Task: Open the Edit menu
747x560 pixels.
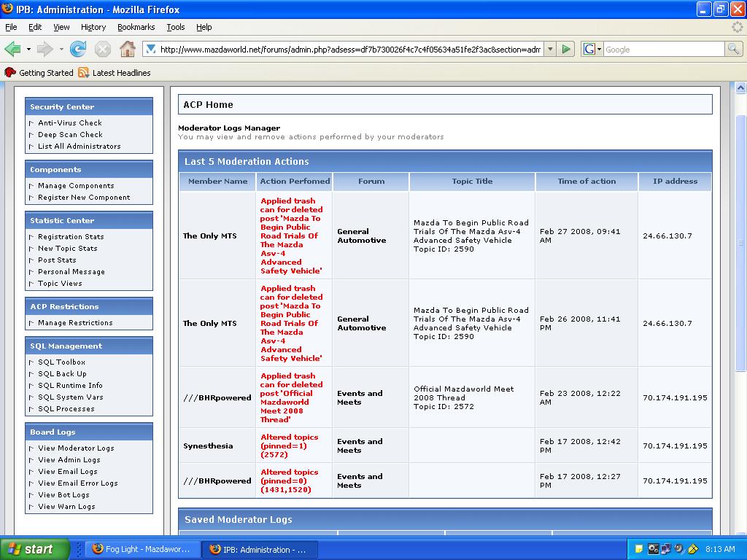Action: tap(35, 27)
